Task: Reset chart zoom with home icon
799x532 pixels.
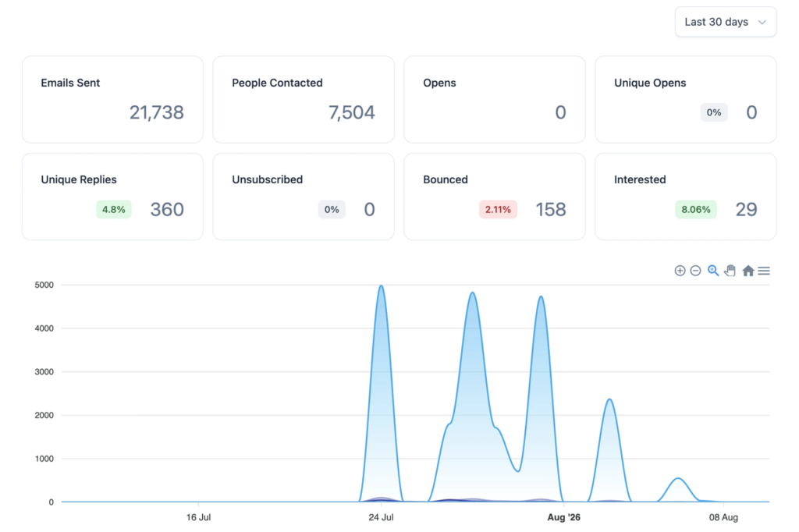Action: [x=748, y=271]
